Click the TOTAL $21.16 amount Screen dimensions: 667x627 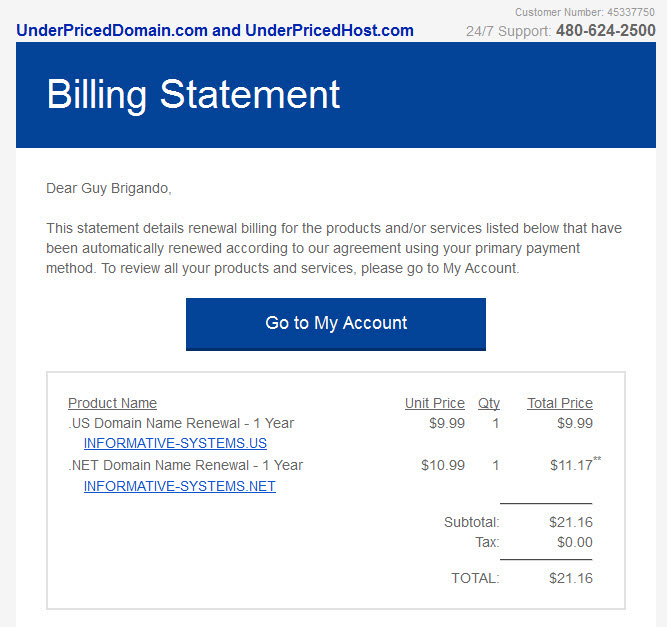point(571,578)
